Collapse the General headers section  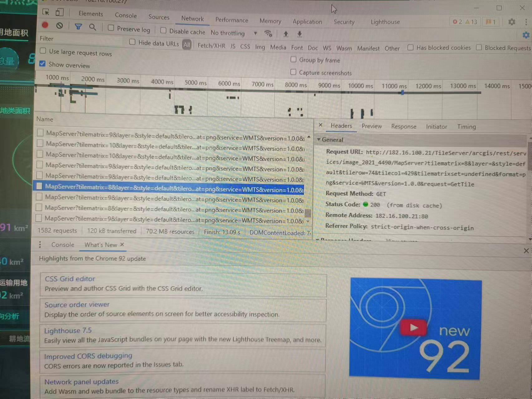319,140
